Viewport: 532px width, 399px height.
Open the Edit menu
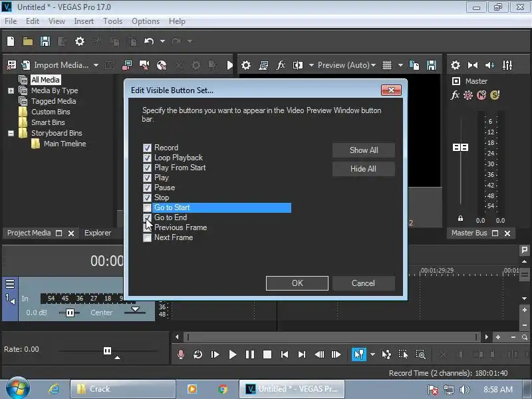(32, 21)
